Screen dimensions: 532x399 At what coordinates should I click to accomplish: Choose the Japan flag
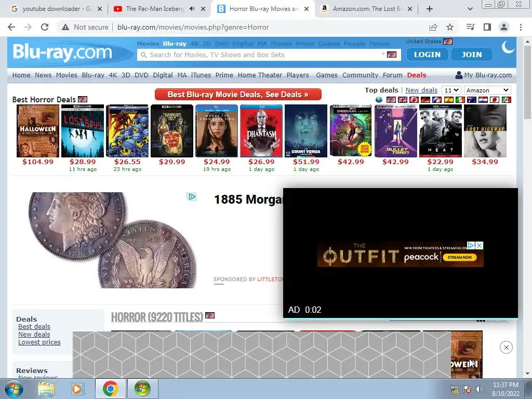coord(495,100)
